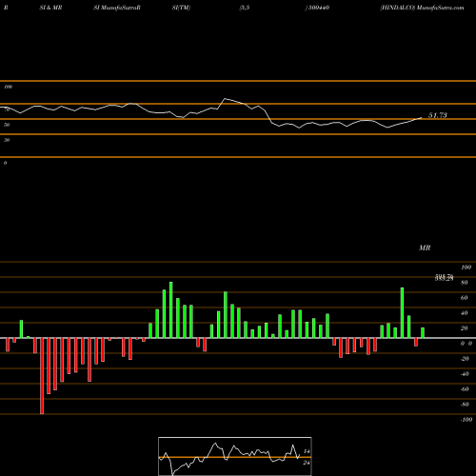
Task: Click the MR panel title label
Action: click(x=425, y=248)
